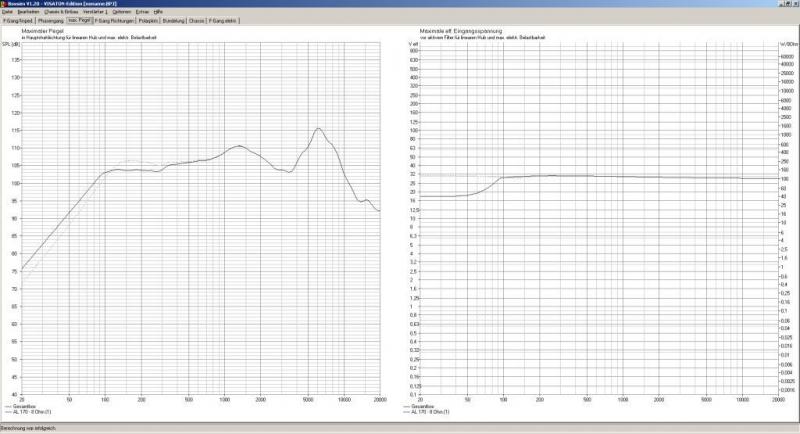
Task: Switch to the F-Gang Richtungen tab
Action: coord(114,21)
